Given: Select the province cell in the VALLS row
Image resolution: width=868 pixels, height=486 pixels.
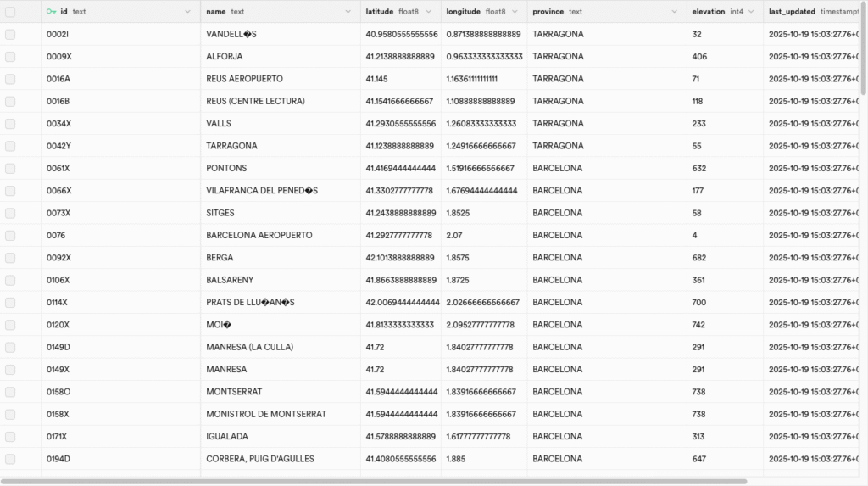Looking at the screenshot, I should pos(558,124).
